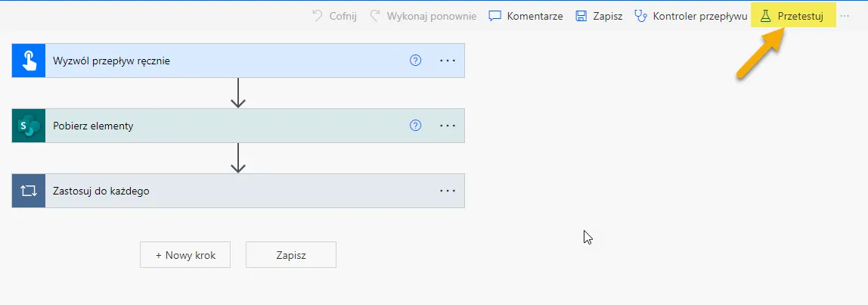868x305 pixels.
Task: Click the manual trigger hand icon
Action: (x=29, y=61)
